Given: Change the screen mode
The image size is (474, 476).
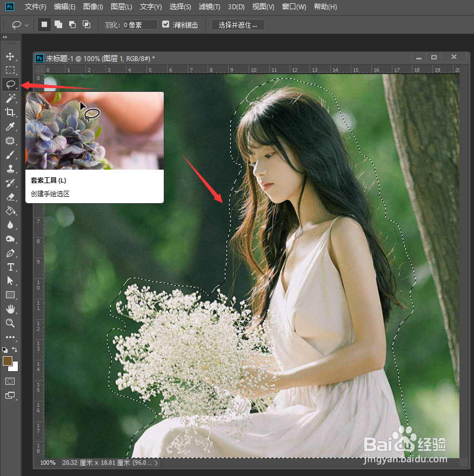Looking at the screenshot, I should (10, 395).
